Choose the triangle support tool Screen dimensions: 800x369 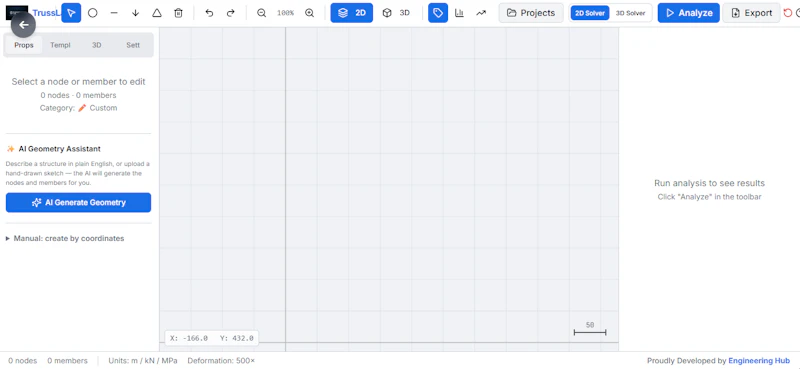click(157, 13)
